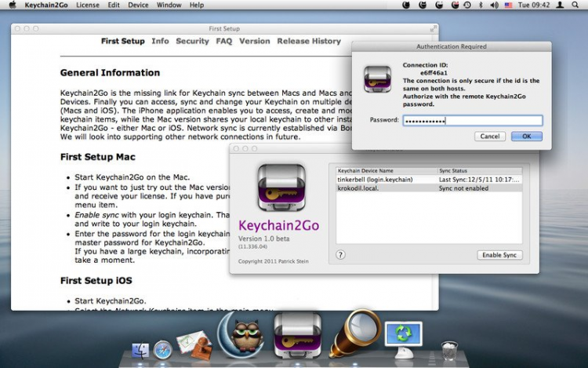Click the 'Copyright 2011 Patrick Stein' text
The height and width of the screenshot is (368, 588).
coord(274,261)
